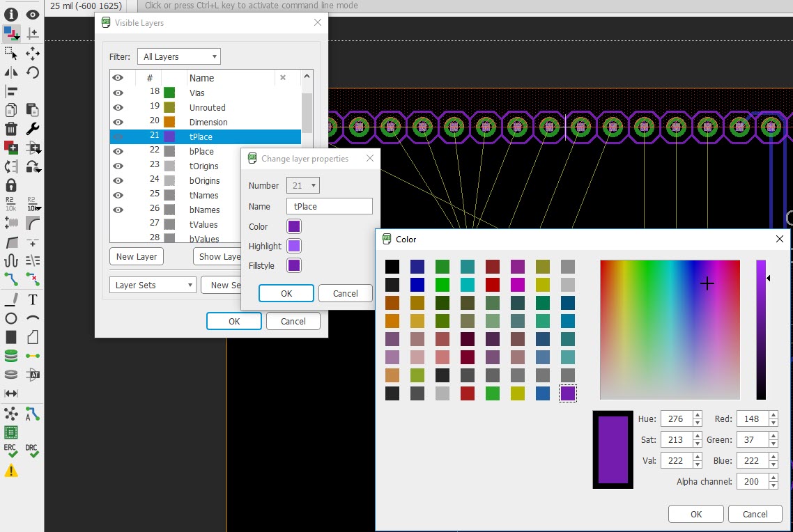793x532 pixels.
Task: Select the Rectangle tool
Action: [10, 337]
